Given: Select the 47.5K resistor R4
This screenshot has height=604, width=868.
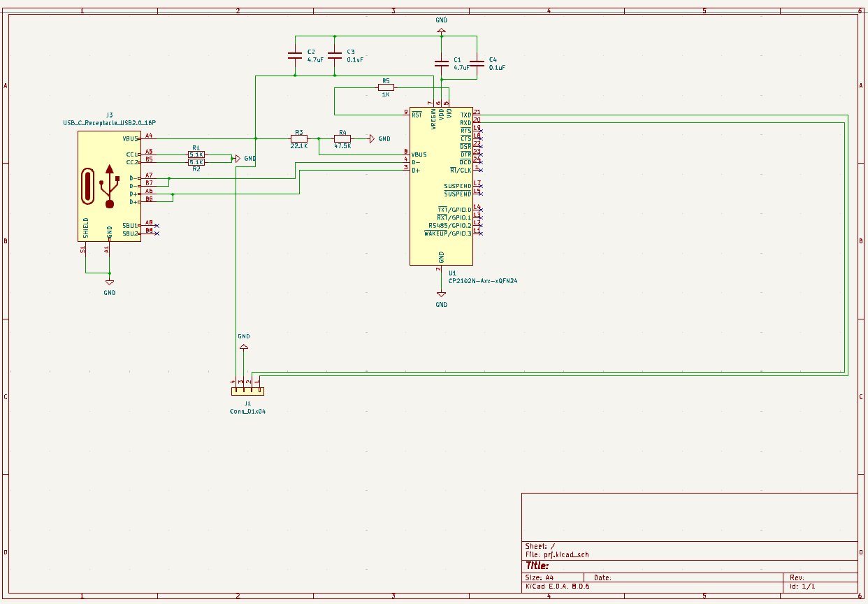Looking at the screenshot, I should pos(342,138).
